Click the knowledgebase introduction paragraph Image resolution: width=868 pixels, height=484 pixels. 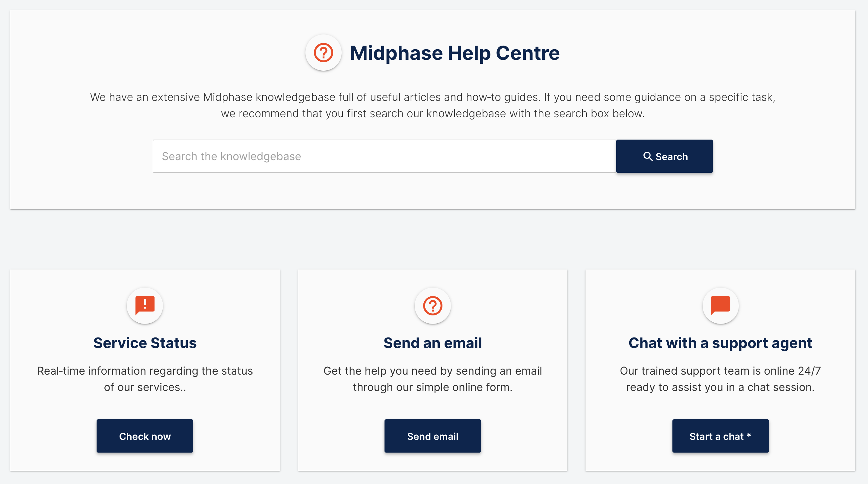click(433, 105)
